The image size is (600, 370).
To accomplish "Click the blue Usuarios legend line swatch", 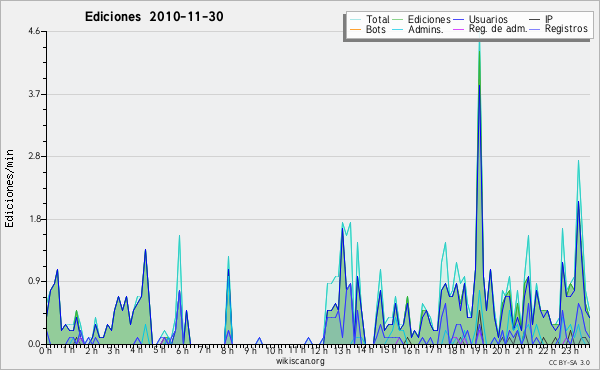I will [x=458, y=20].
